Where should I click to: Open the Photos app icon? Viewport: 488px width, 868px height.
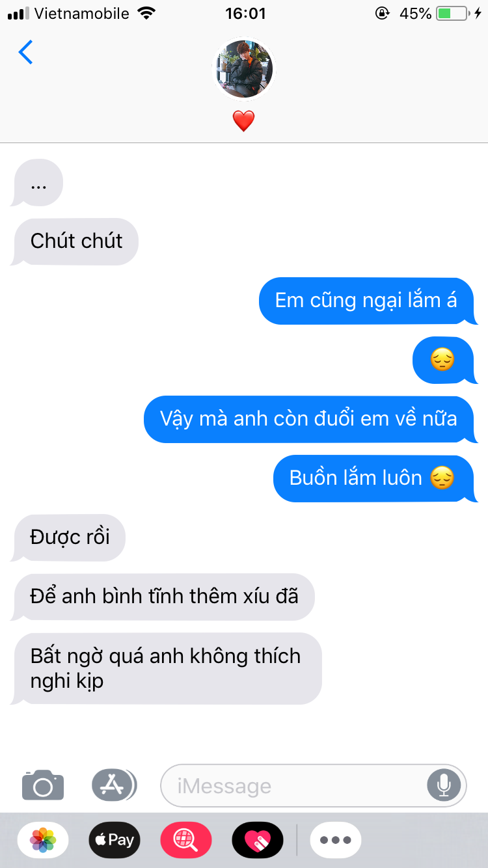tap(43, 840)
